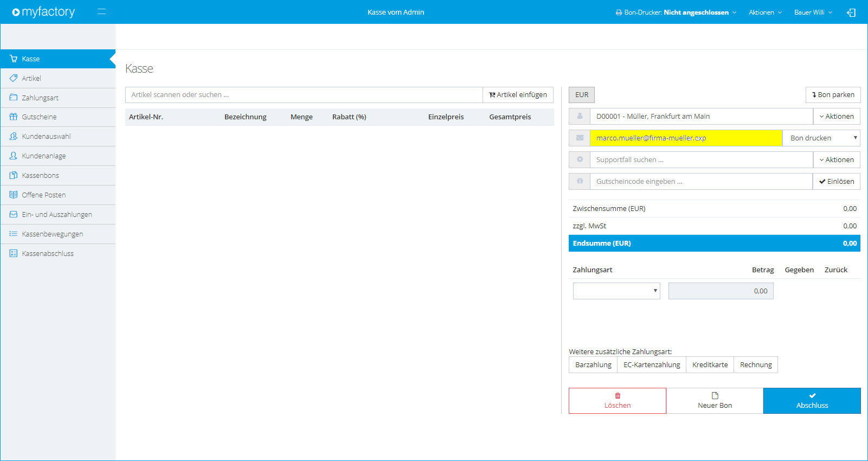
Task: Click the Artikel einfügen button
Action: (518, 94)
